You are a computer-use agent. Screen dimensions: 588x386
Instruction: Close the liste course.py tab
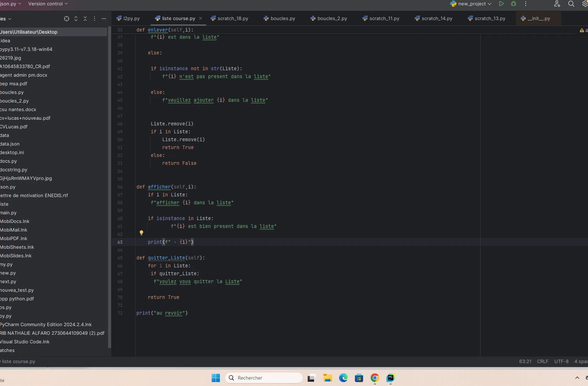(201, 18)
